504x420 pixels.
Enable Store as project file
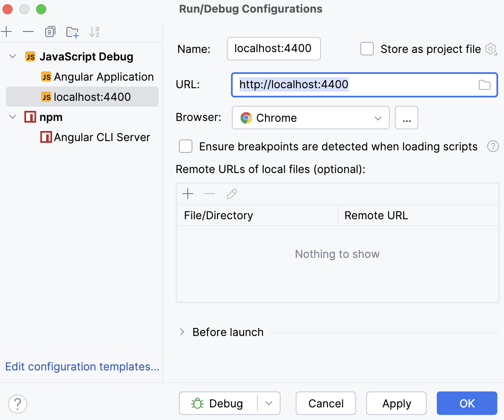(x=367, y=49)
